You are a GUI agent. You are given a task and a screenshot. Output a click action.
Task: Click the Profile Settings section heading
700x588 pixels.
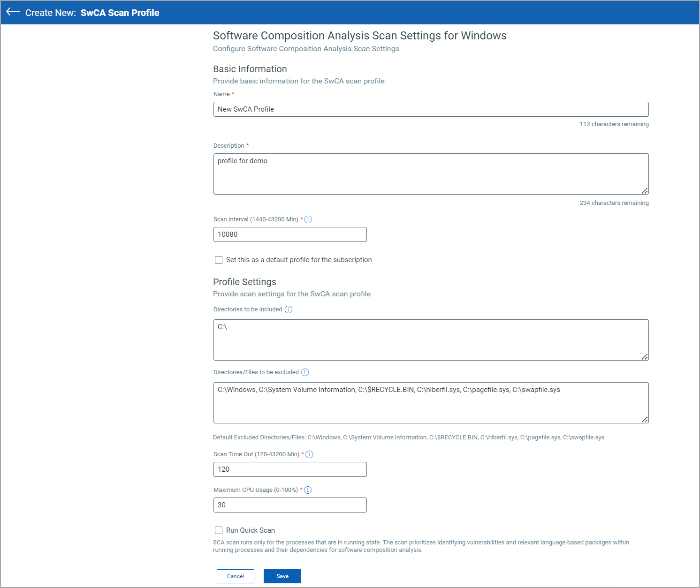[x=244, y=282]
